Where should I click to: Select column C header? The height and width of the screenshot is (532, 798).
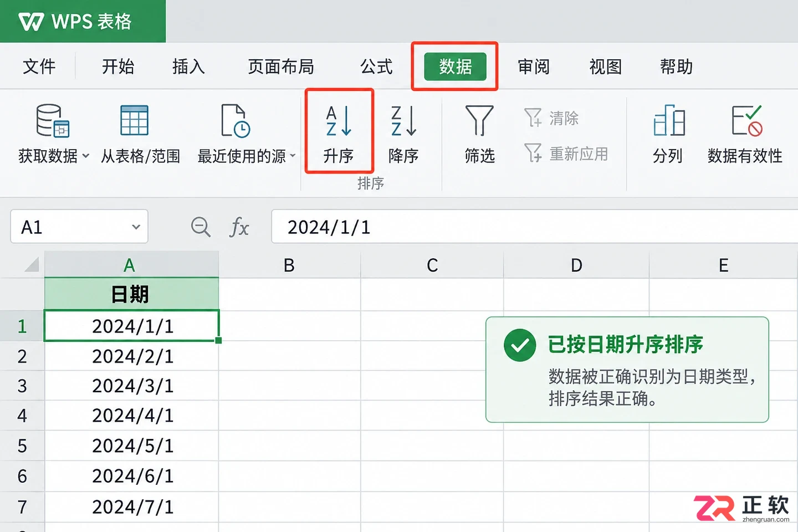click(432, 265)
